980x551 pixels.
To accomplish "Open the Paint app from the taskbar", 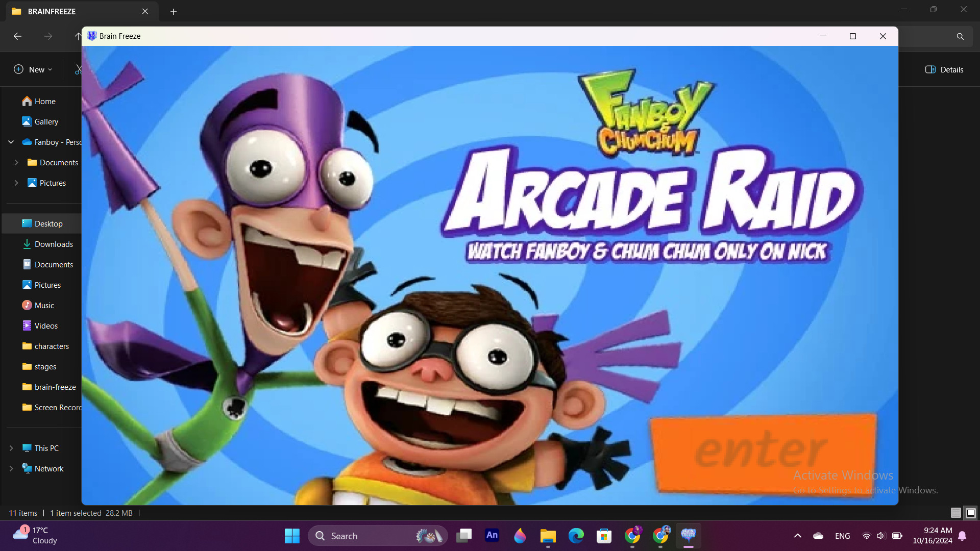I will pyautogui.click(x=520, y=536).
